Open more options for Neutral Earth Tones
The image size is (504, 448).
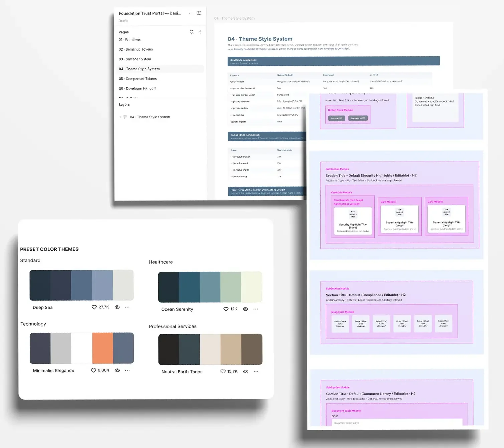point(256,372)
